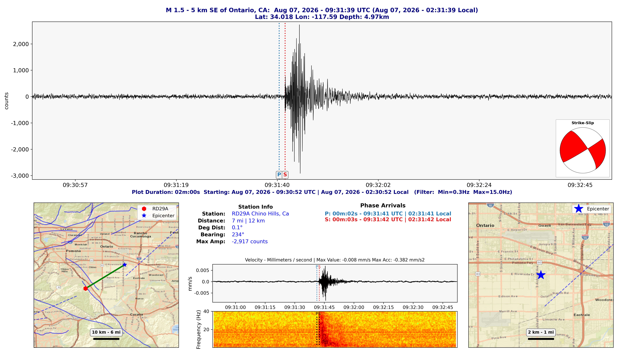Click the route 60 shield beside Pomona Fwy in zoomed map
The width and height of the screenshot is (644, 362).
point(539,263)
